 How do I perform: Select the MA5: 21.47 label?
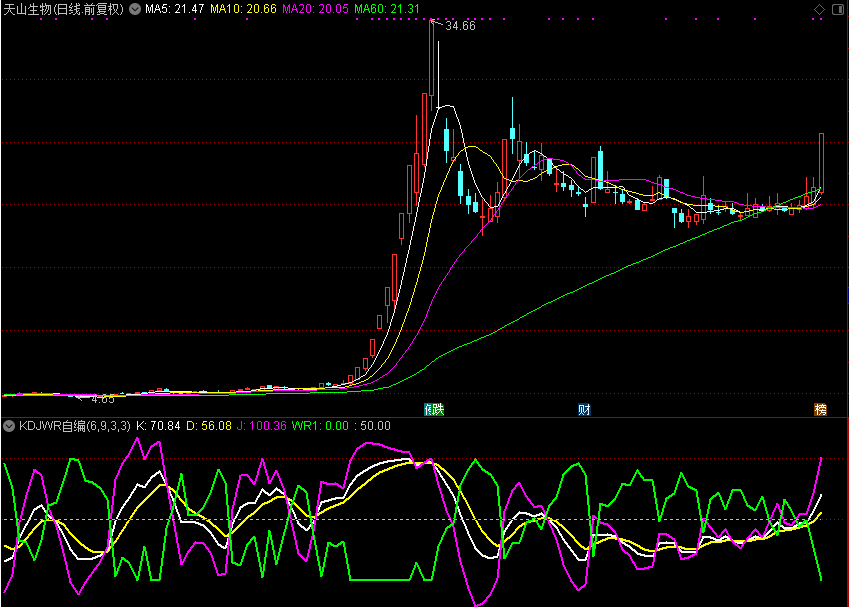174,9
